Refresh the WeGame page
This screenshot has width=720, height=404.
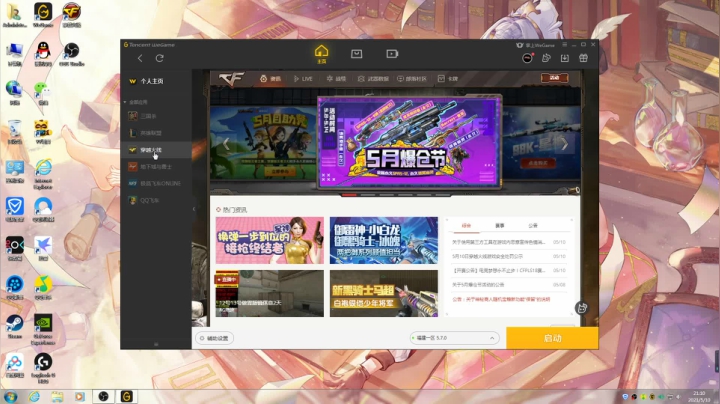point(159,58)
